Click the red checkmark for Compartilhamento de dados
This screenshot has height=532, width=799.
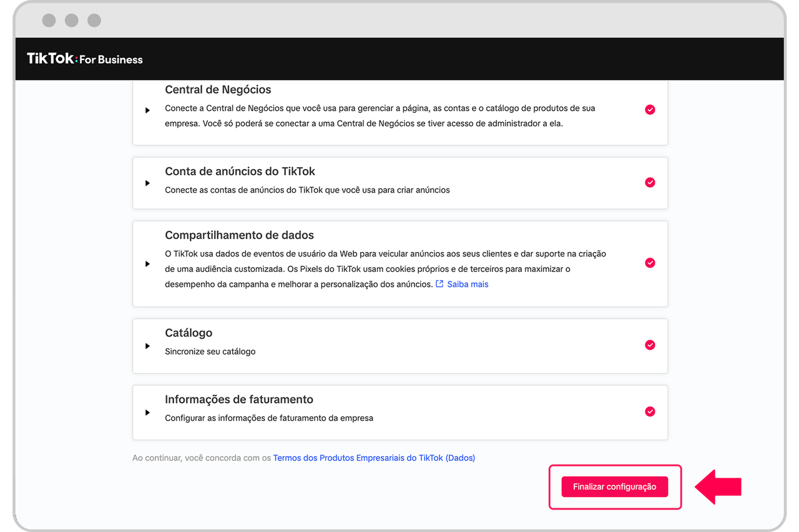(650, 263)
